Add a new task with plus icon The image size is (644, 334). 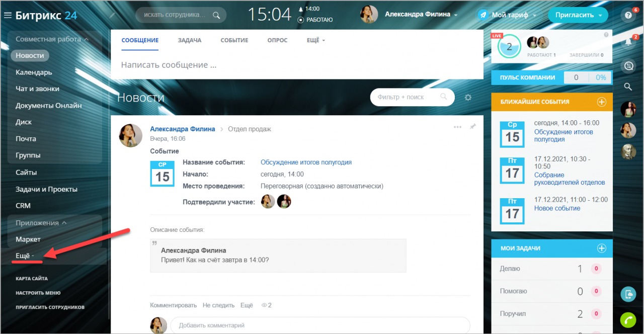[x=601, y=248]
